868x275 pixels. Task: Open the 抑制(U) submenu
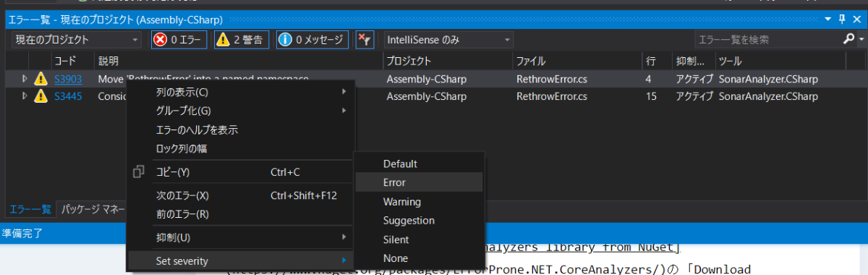pyautogui.click(x=241, y=237)
